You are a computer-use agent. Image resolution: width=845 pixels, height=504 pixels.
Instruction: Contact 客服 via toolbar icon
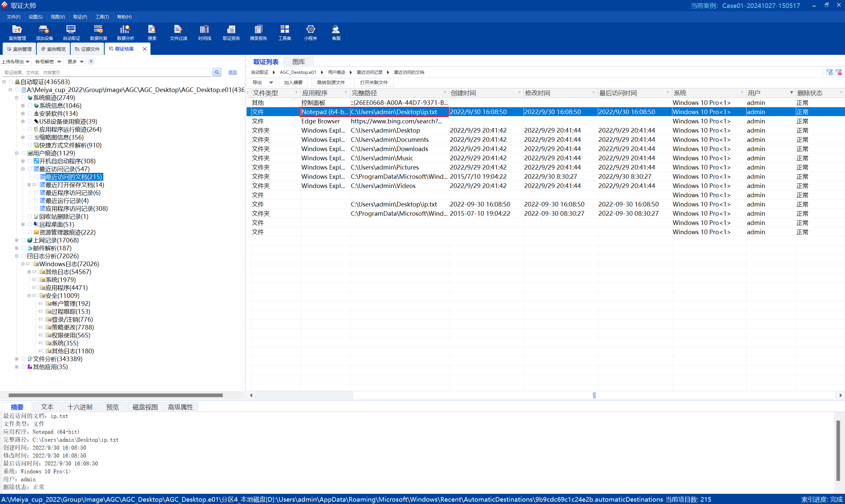coord(336,33)
